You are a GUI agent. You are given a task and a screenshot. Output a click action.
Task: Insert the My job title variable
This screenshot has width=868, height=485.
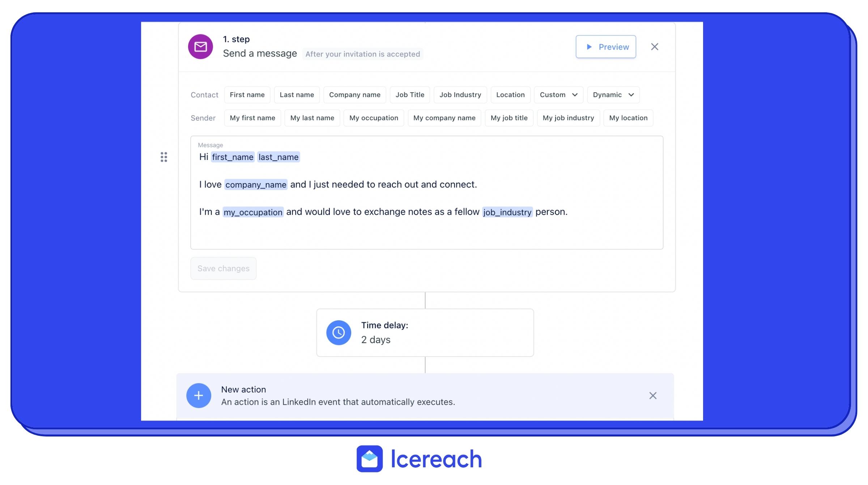(x=509, y=118)
